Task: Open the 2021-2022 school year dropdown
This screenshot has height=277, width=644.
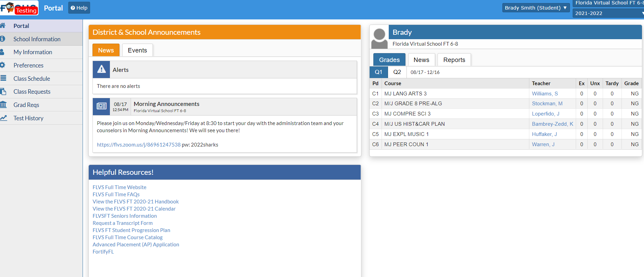Action: [x=608, y=13]
